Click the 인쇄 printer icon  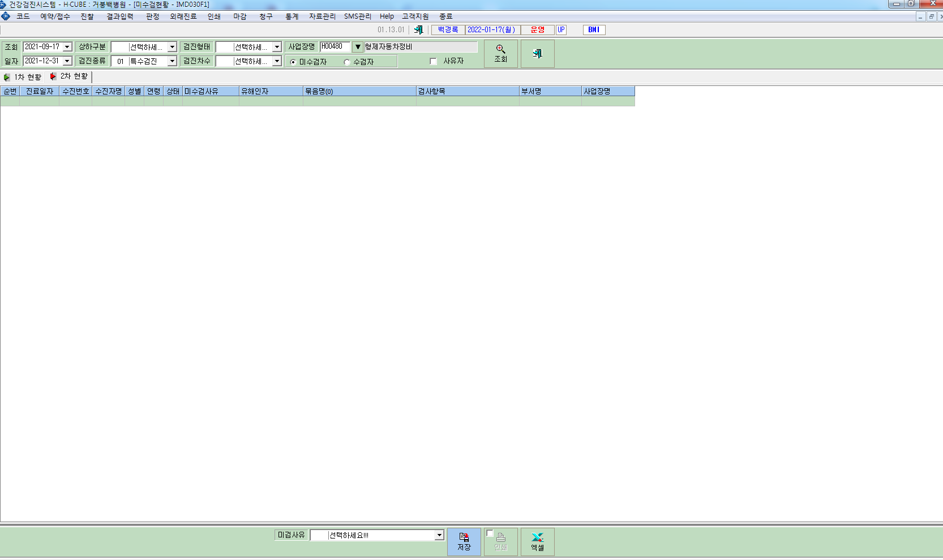[501, 542]
